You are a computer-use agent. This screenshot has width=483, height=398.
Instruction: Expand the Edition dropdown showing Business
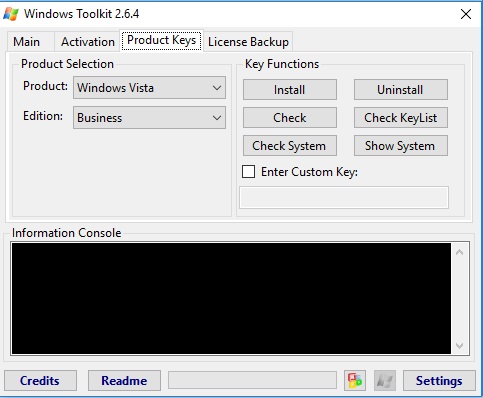pyautogui.click(x=149, y=118)
